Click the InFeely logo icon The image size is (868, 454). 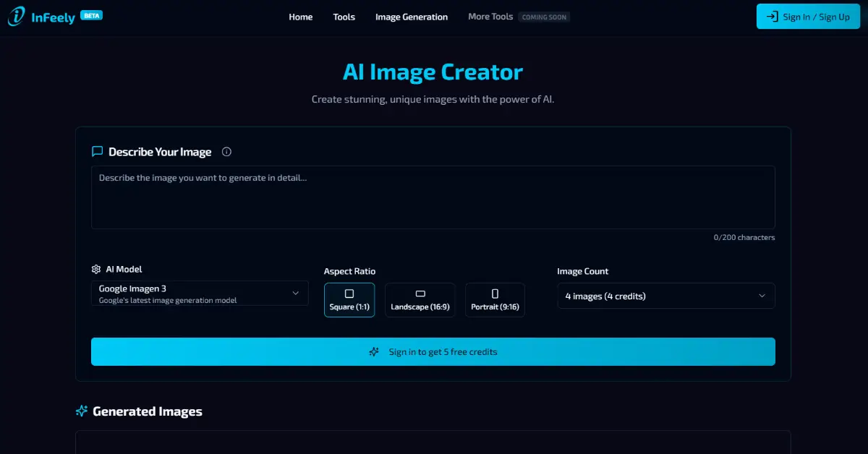(16, 17)
